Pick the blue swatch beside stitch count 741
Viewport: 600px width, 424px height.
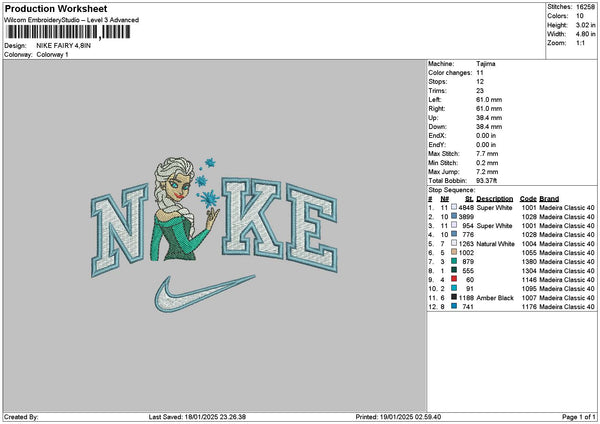454,307
